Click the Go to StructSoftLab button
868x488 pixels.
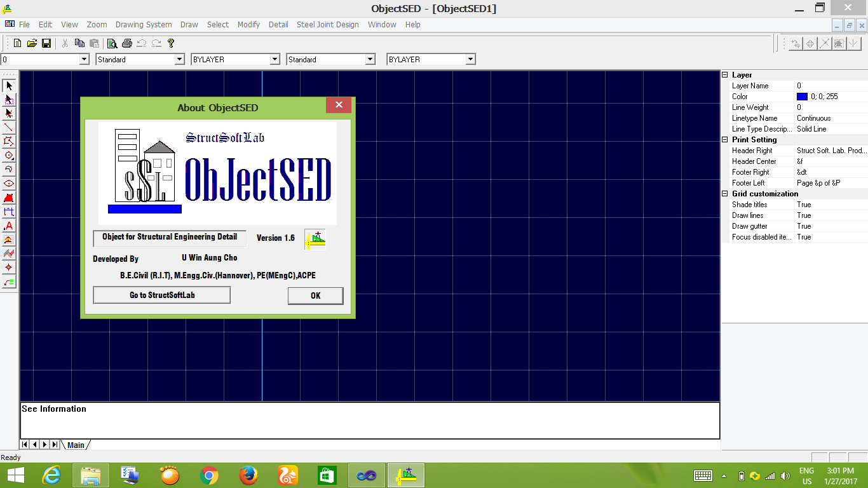pyautogui.click(x=162, y=295)
